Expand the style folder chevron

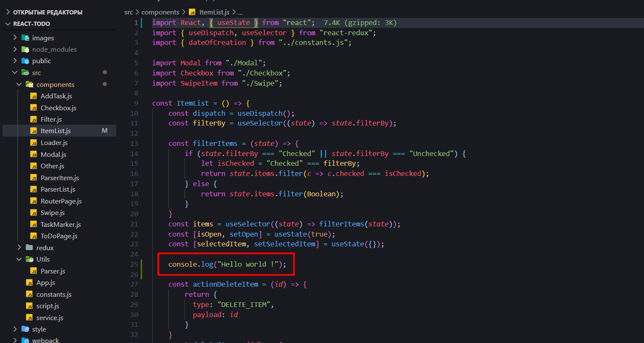pos(15,329)
